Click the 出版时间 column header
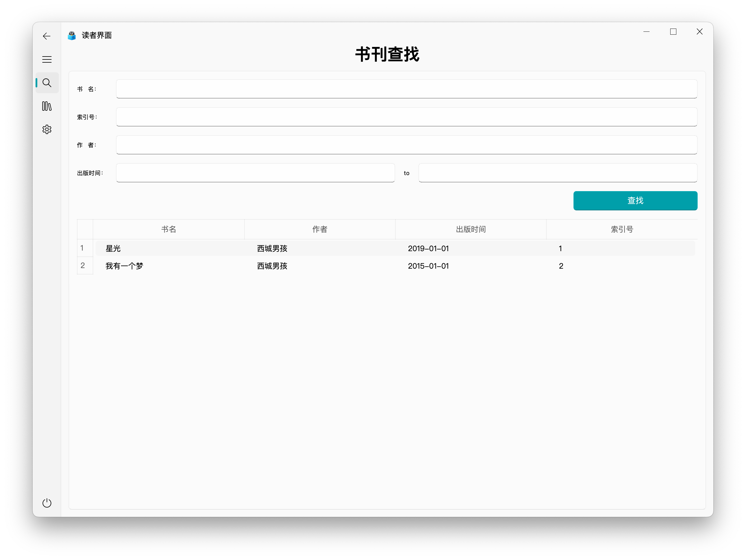The image size is (746, 560). (470, 229)
